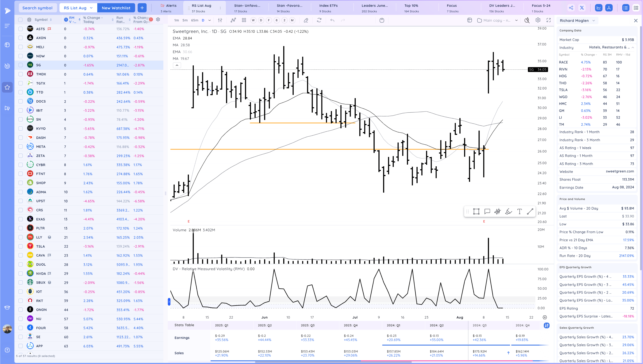Click the share icon in header
This screenshot has height=364, width=643.
click(x=571, y=8)
